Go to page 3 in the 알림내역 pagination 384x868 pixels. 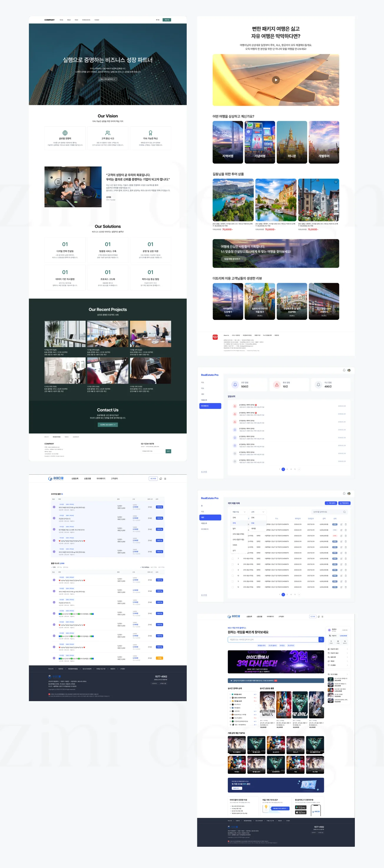[x=287, y=469]
